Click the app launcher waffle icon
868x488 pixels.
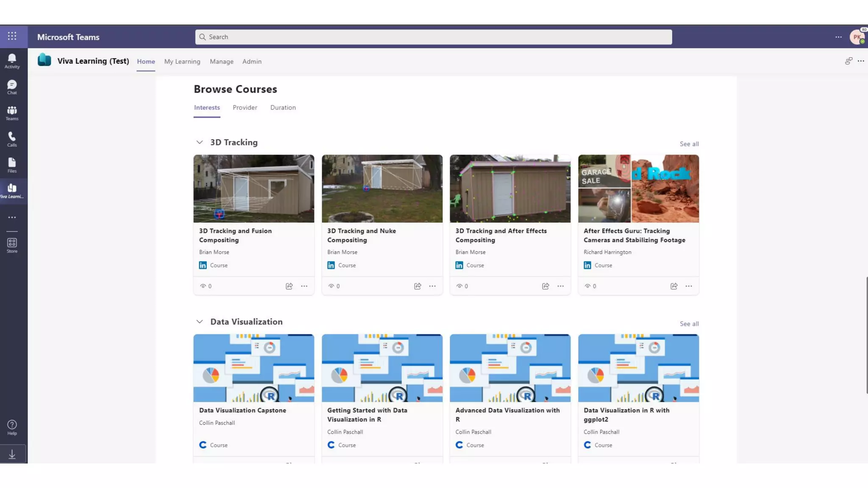tap(12, 36)
